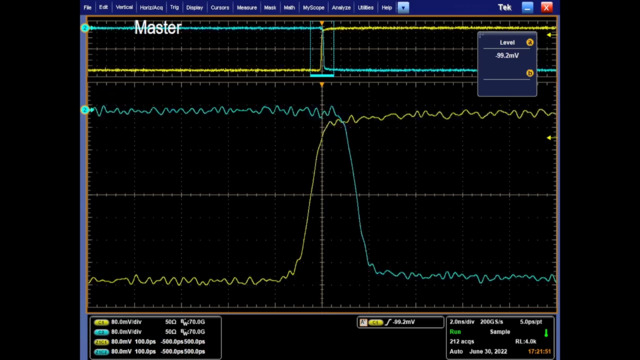Click the 5.0ps/pt resolution readout

tap(531, 322)
